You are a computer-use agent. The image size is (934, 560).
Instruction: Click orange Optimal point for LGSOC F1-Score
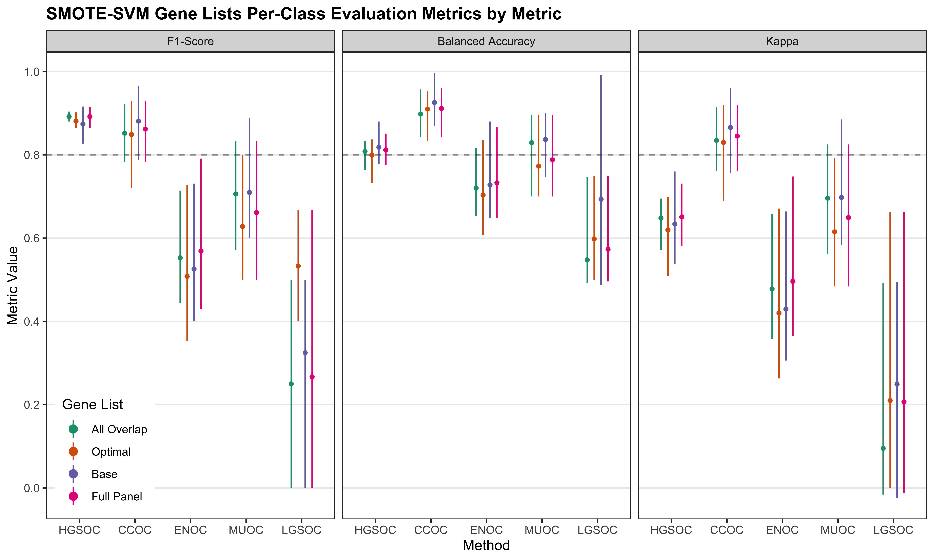pyautogui.click(x=298, y=266)
